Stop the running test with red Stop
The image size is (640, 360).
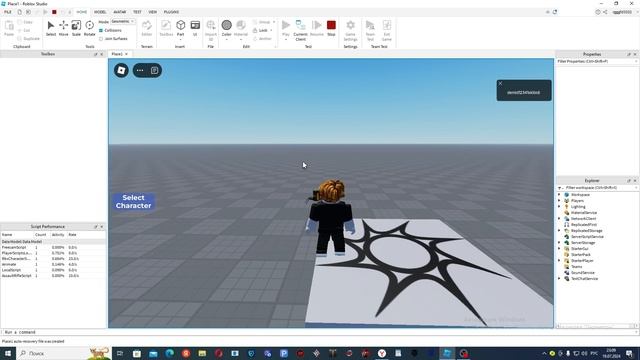pyautogui.click(x=331, y=28)
